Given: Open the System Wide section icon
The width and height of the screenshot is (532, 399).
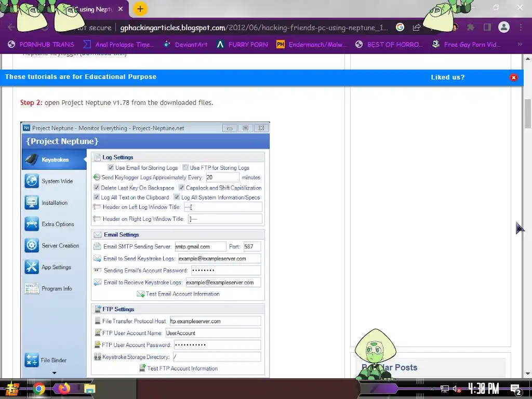Looking at the screenshot, I should pyautogui.click(x=32, y=181).
